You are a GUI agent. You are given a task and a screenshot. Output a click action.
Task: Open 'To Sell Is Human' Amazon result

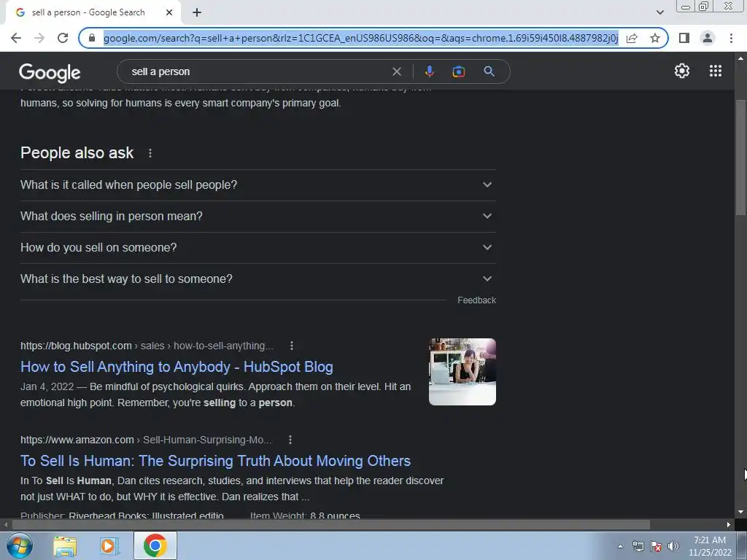pyautogui.click(x=215, y=461)
